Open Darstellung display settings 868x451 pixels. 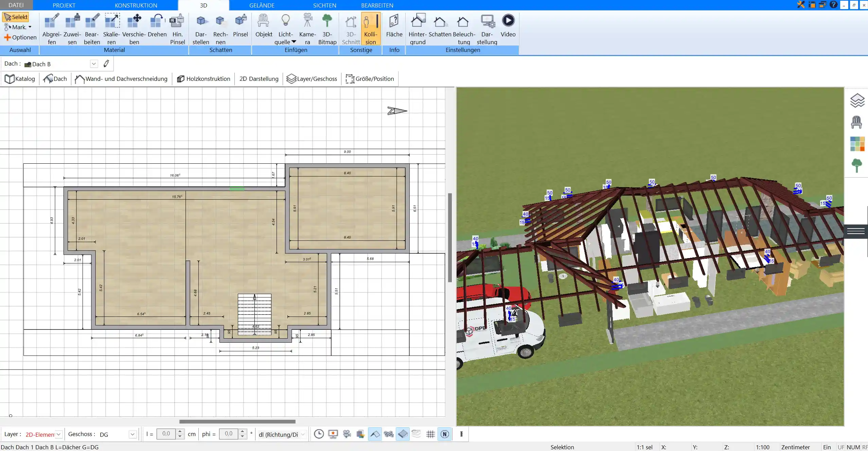pos(487,29)
